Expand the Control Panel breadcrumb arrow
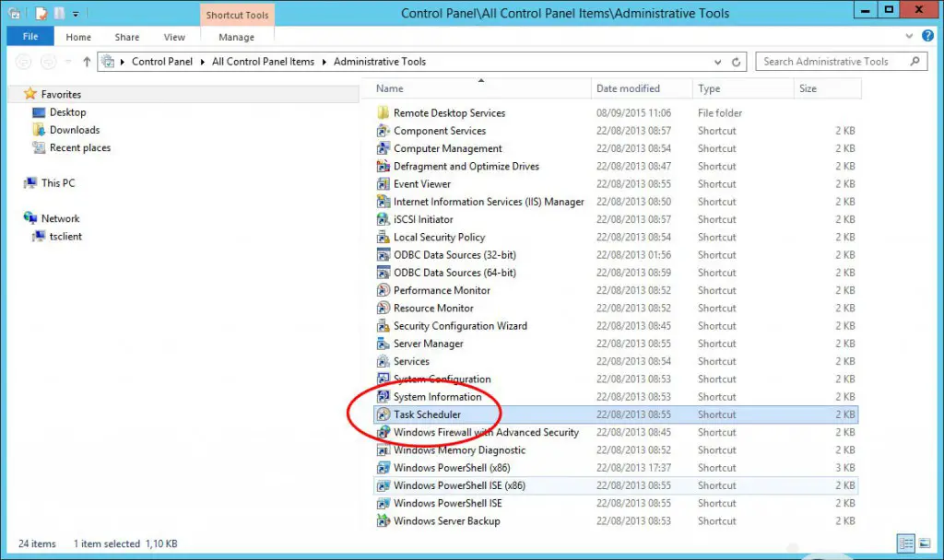Viewport: 944px width, 560px height. [202, 62]
